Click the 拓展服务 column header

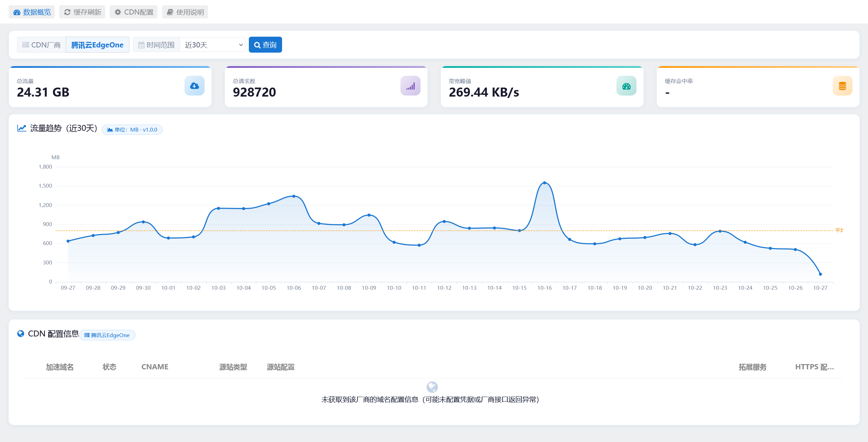click(753, 367)
